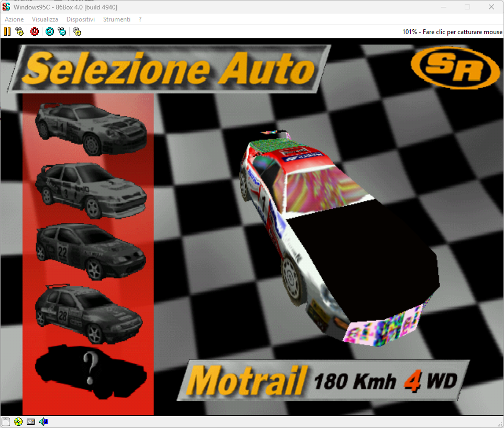This screenshot has width=504, height=428.
Task: Open the Azione menu
Action: click(14, 19)
